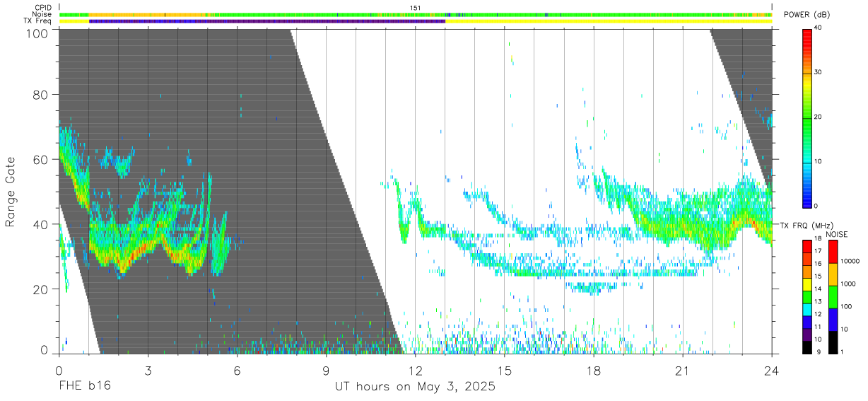
Task: Click the CPID value 151
Action: click(x=416, y=8)
